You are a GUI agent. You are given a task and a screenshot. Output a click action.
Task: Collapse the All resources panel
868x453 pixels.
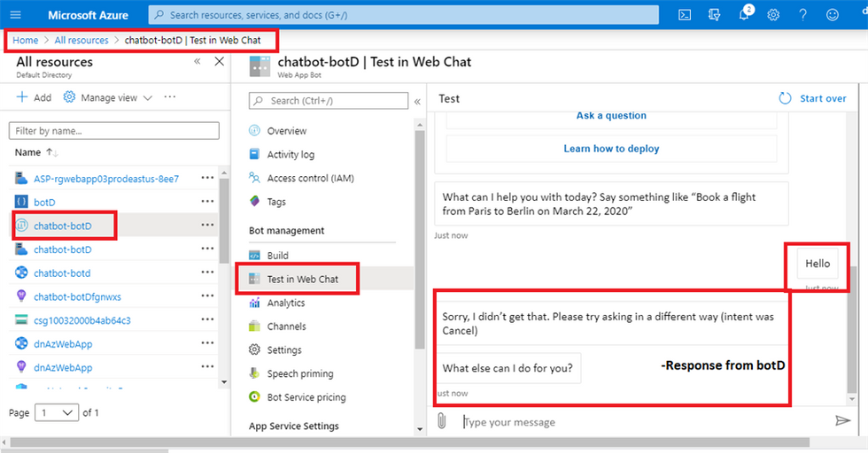tap(197, 62)
